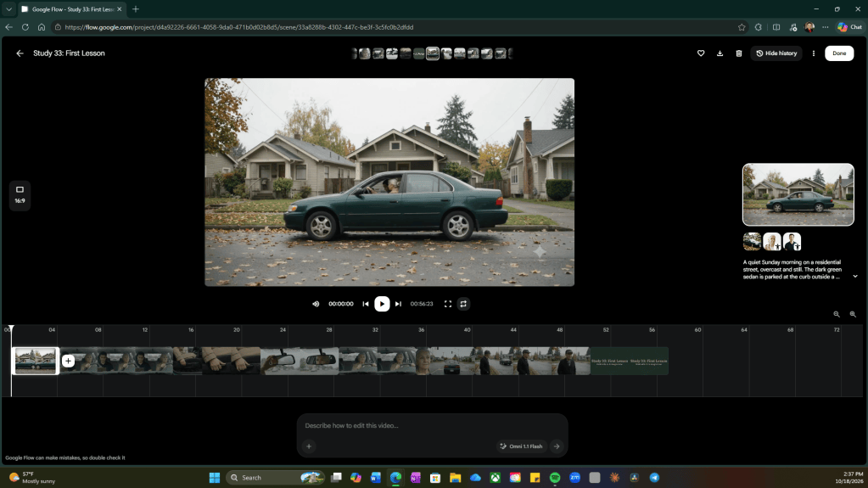The image size is (868, 488).
Task: Open the browser tab search dropdown
Action: (x=8, y=9)
